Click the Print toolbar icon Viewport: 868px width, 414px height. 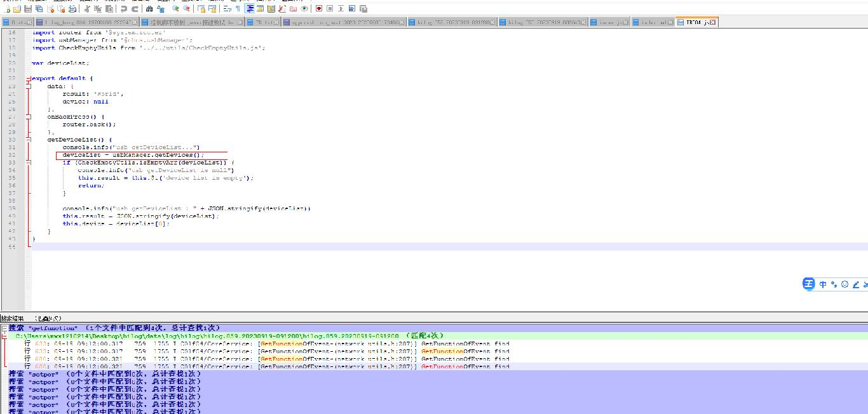pos(72,9)
